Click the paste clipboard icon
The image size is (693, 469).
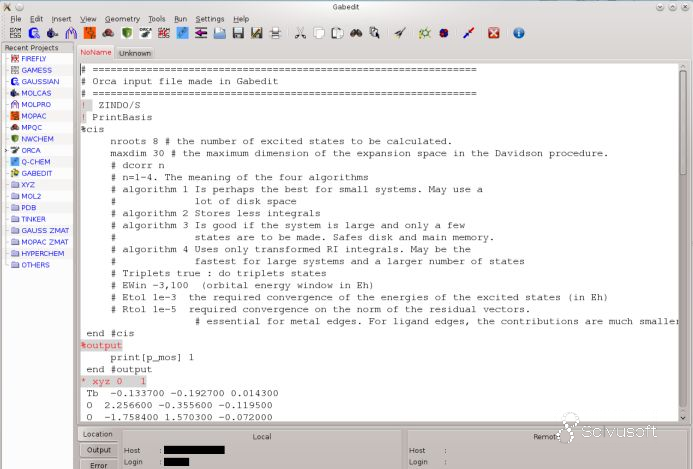[337, 33]
